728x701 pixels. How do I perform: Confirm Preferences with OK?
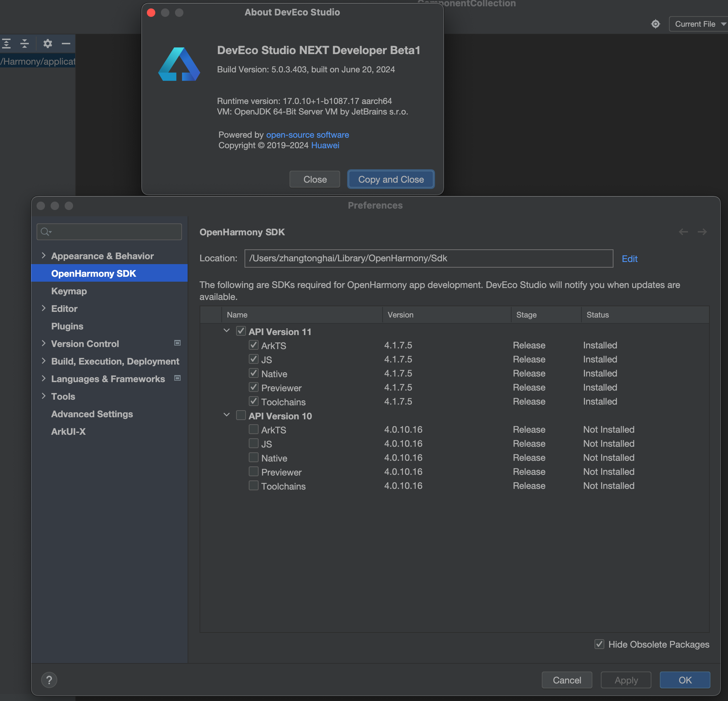coord(685,680)
